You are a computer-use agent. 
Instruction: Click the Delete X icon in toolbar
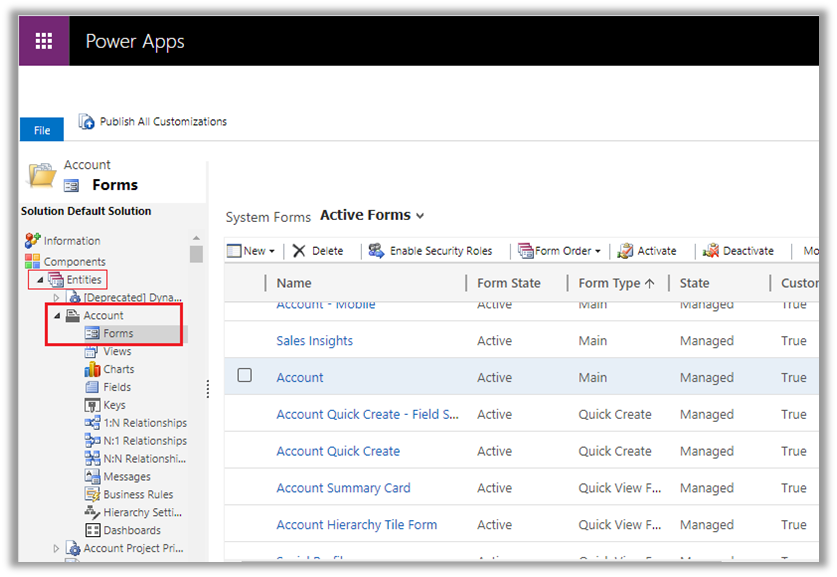(x=299, y=251)
